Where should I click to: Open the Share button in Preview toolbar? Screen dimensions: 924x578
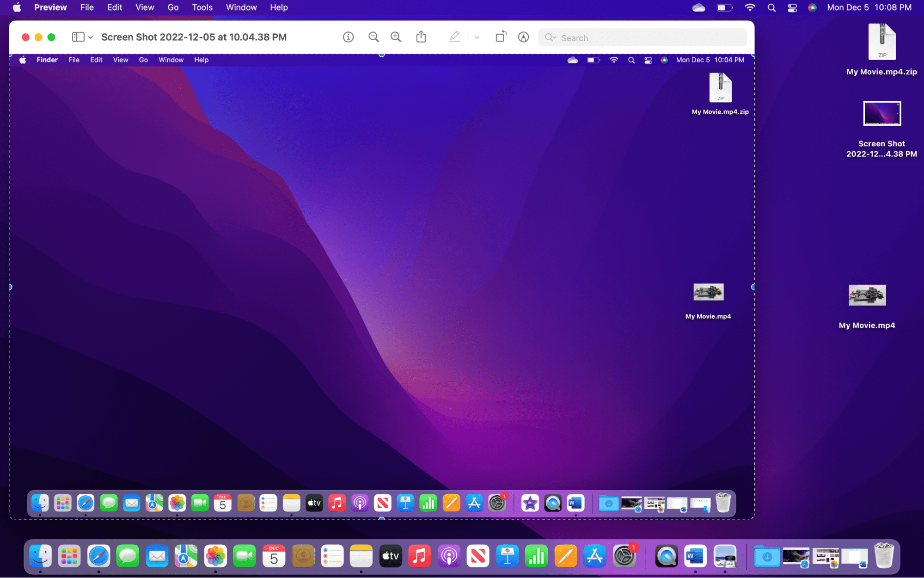pos(421,37)
